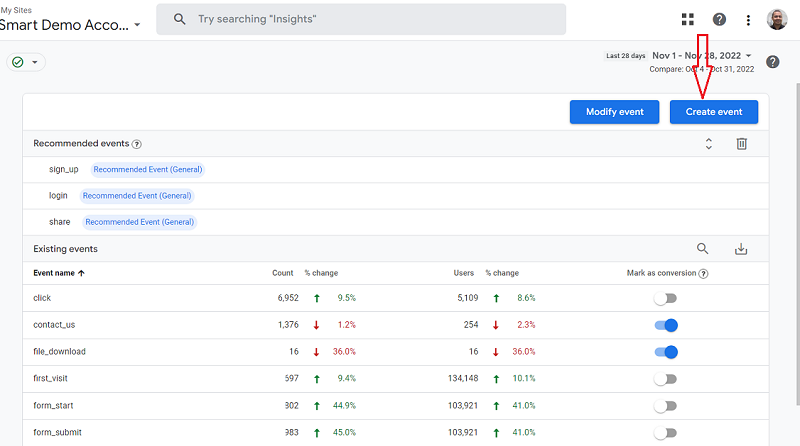Screen dimensions: 800x446
Task: Click users value 5,109
Action: tap(468, 298)
